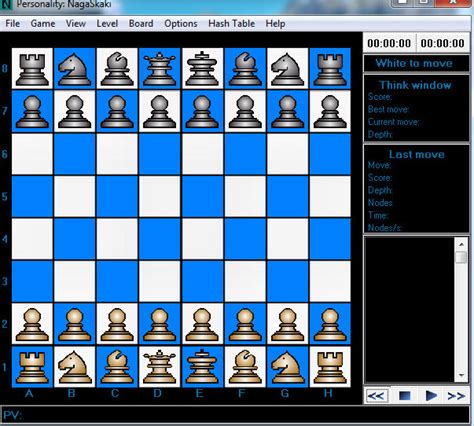Screen dimensions: 474x426
Task: Click the black queen on D8
Action: tap(160, 69)
